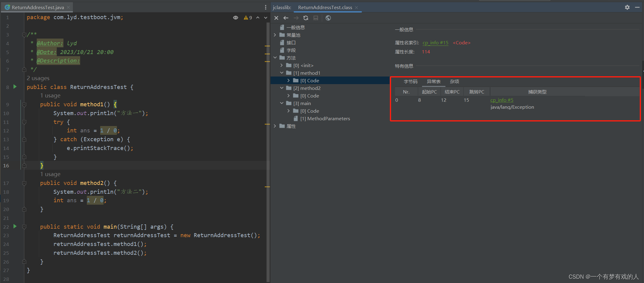Screen dimensions: 644x283
Task: Switch to the 异常表 tab
Action: tap(434, 81)
